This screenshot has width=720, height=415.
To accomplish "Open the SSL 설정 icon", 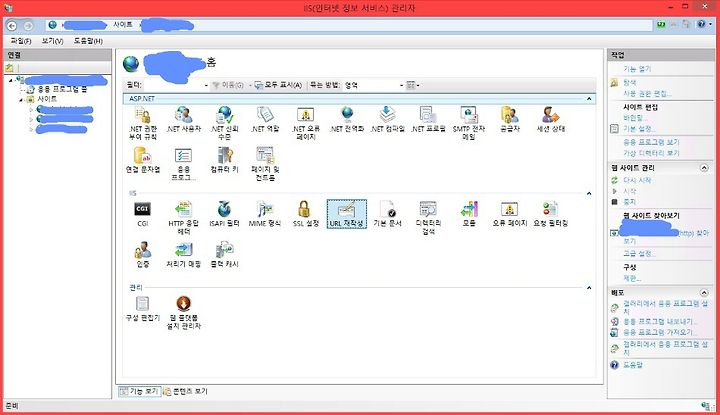I will (306, 214).
